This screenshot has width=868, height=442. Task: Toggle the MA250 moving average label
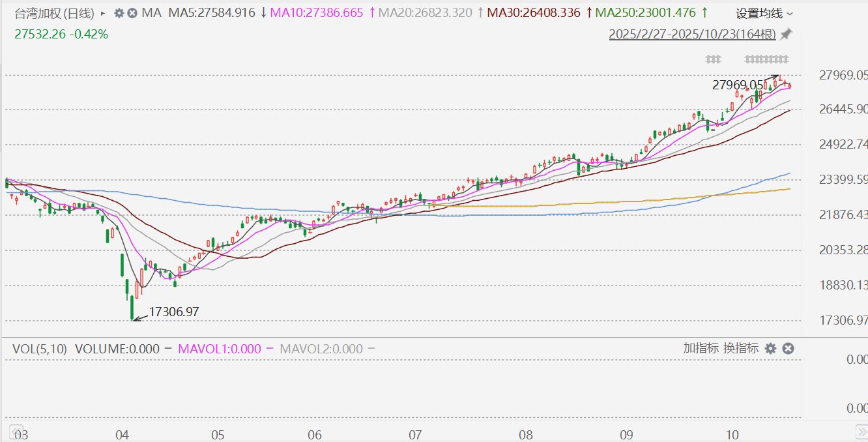click(646, 13)
